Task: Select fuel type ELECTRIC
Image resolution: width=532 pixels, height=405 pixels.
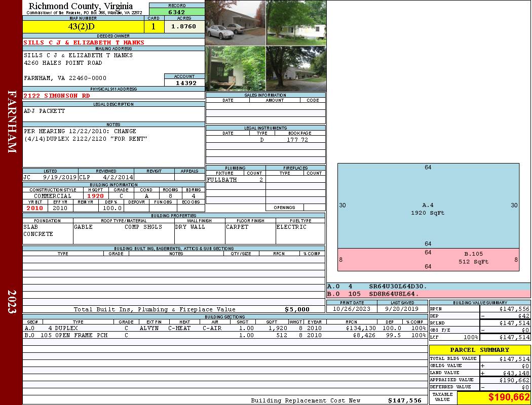Action: point(291,227)
